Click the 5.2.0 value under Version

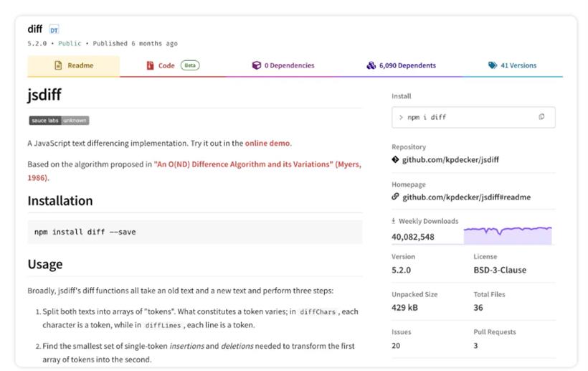402,270
